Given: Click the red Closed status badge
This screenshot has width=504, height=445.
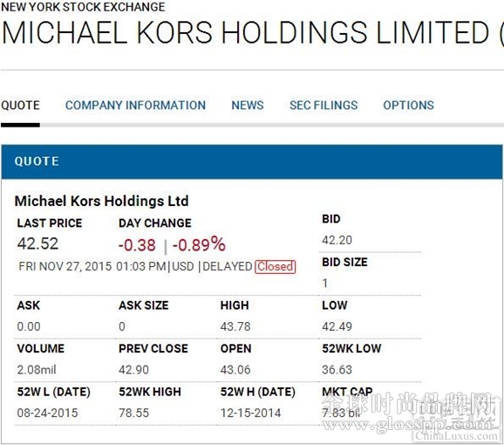Looking at the screenshot, I should click(276, 266).
